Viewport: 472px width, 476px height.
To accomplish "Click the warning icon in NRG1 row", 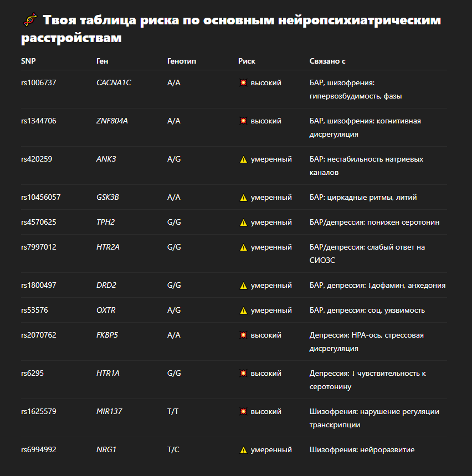I will coord(243,450).
